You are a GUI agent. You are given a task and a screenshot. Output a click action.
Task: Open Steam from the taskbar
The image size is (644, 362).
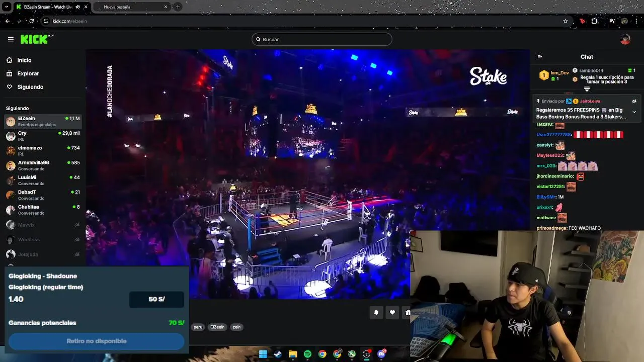coord(278,354)
